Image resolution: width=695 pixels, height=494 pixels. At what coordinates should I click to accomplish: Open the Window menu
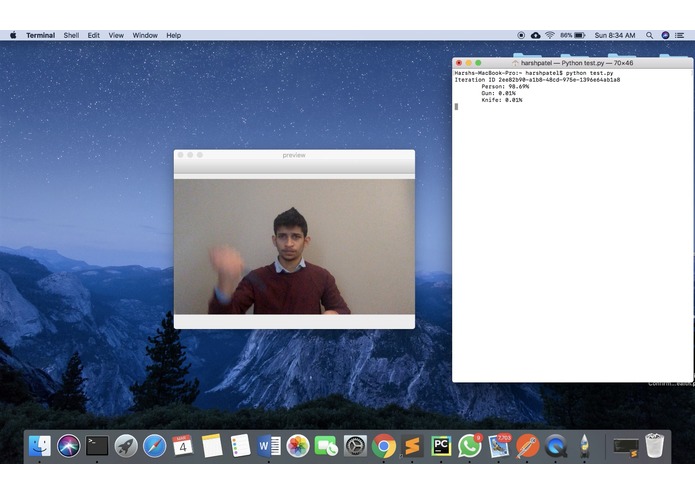[145, 35]
